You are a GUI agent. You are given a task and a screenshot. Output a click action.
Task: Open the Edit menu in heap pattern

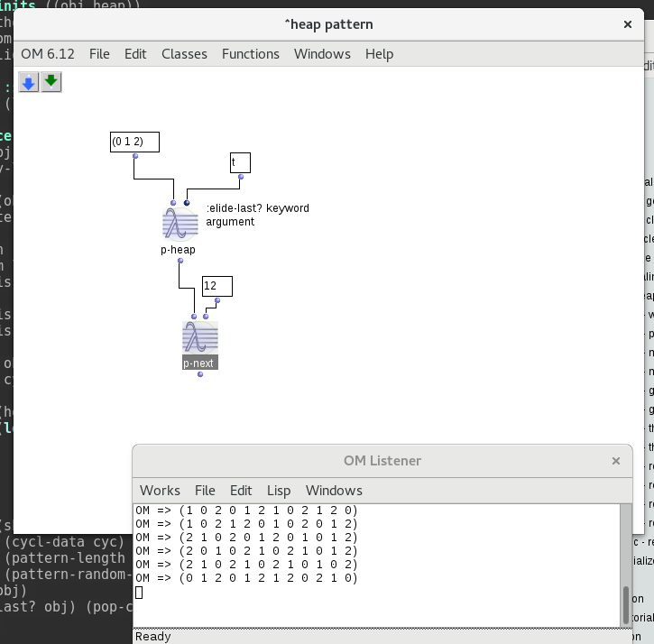pos(135,54)
